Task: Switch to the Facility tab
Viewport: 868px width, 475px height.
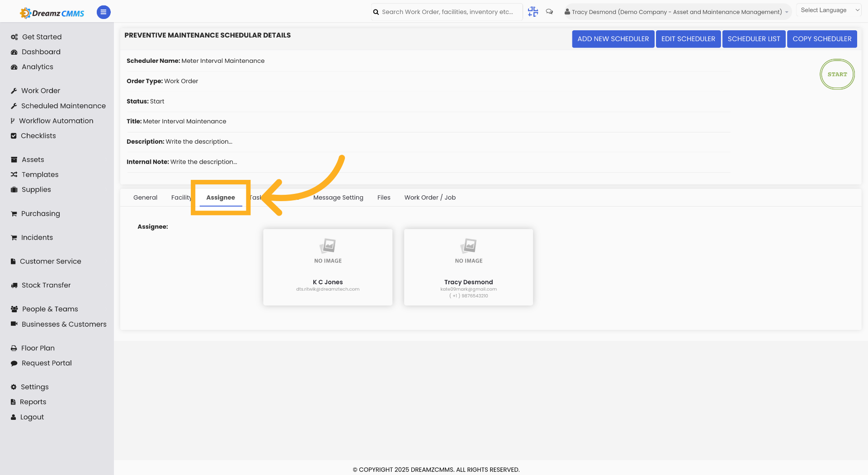Action: 181,198
